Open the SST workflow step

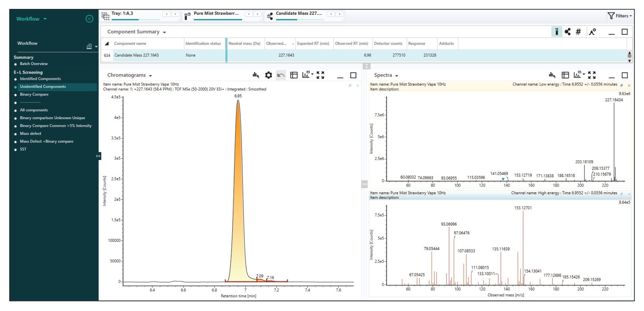(23, 149)
